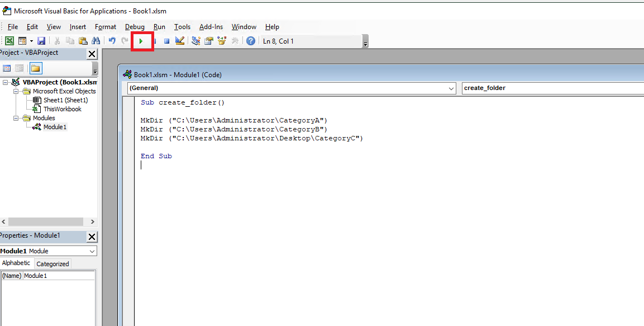This screenshot has width=644, height=326.
Task: Save Book1.xlsm with the floppy disk icon
Action: (x=41, y=41)
